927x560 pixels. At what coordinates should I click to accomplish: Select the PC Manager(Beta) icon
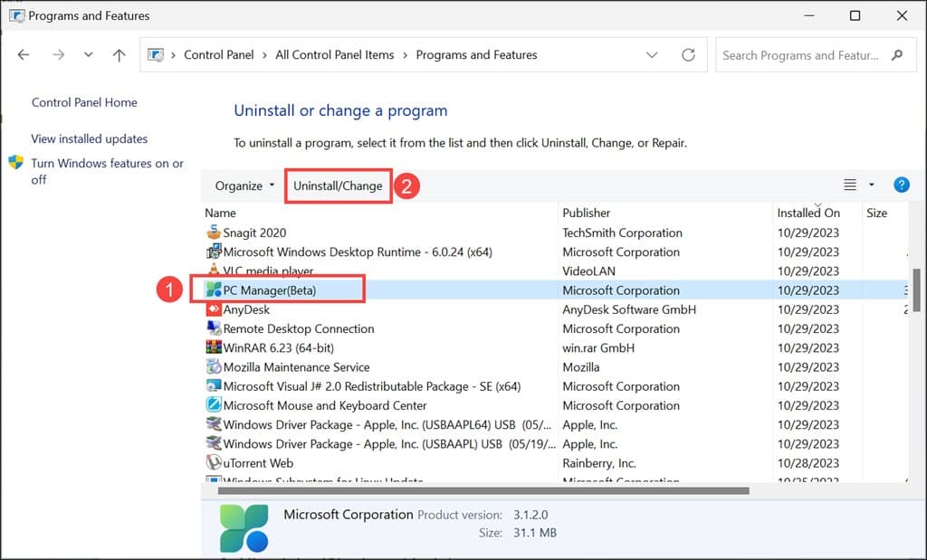coord(214,290)
